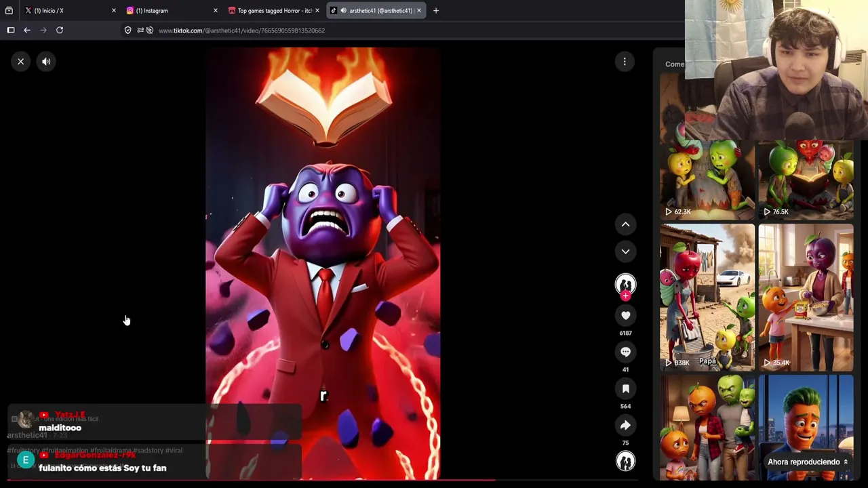Mute the TikTok tab via speaker icon
This screenshot has width=868, height=488.
(343, 10)
